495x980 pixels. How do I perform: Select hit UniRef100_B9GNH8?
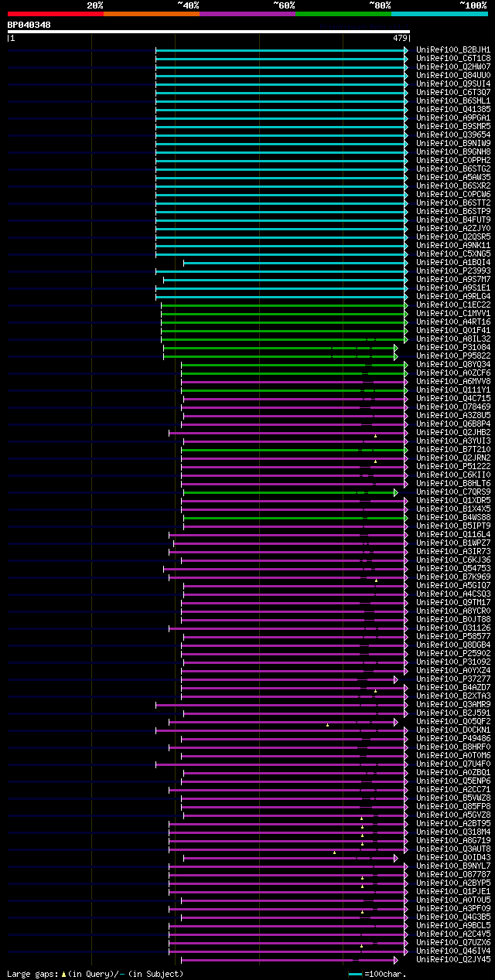point(453,151)
